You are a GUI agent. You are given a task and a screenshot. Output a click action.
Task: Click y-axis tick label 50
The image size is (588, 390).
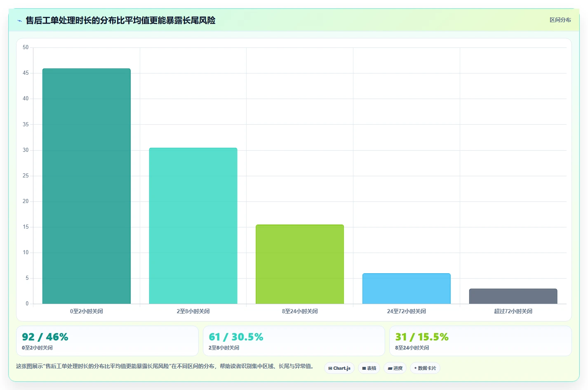(26, 47)
